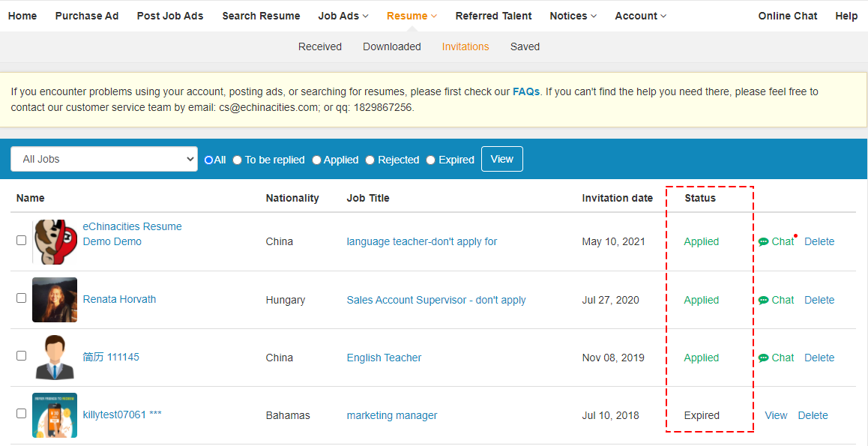Check the eChinacities Resume Demo row box

[x=22, y=240]
